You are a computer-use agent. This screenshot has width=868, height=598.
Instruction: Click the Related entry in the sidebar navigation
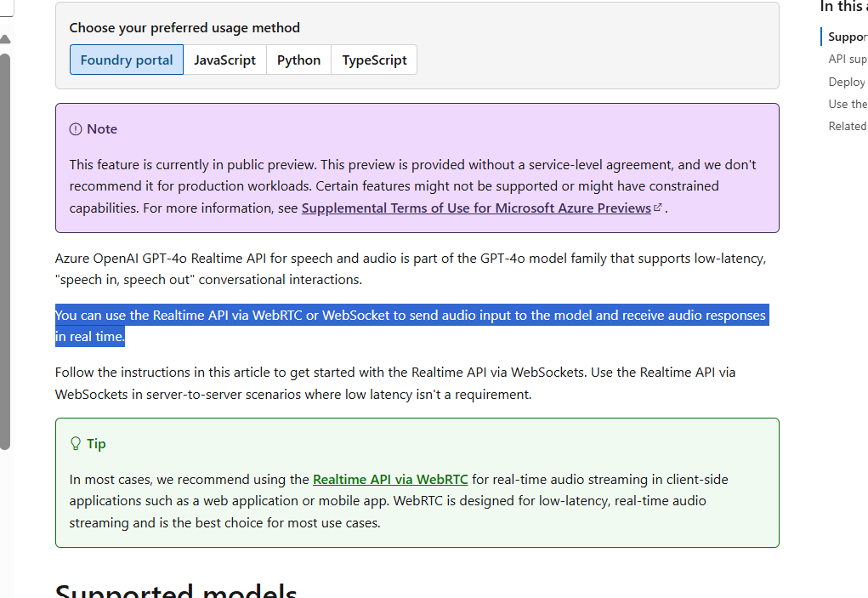[847, 126]
